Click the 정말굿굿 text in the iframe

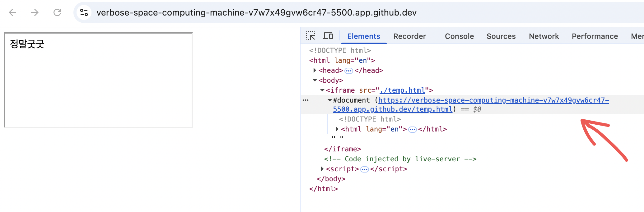pos(27,44)
